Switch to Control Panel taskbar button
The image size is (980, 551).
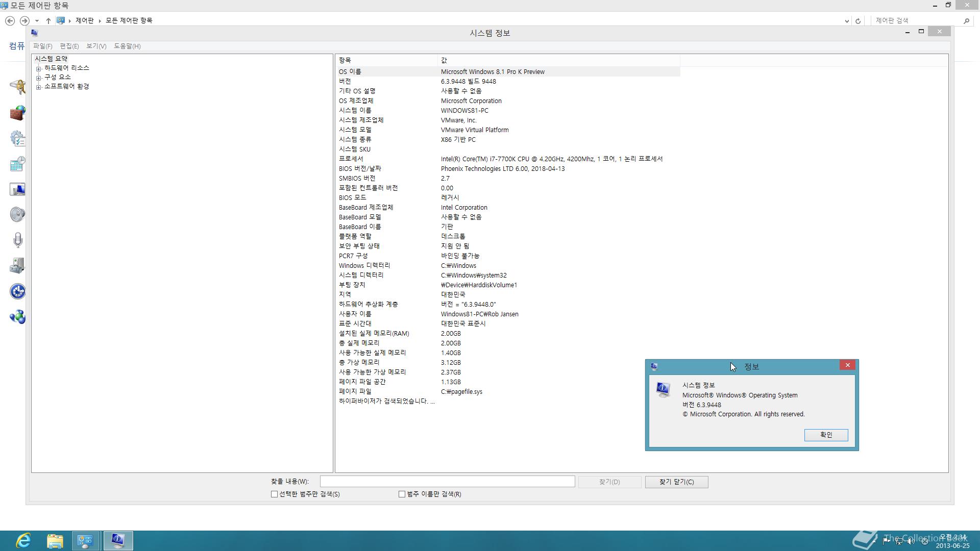(x=85, y=541)
